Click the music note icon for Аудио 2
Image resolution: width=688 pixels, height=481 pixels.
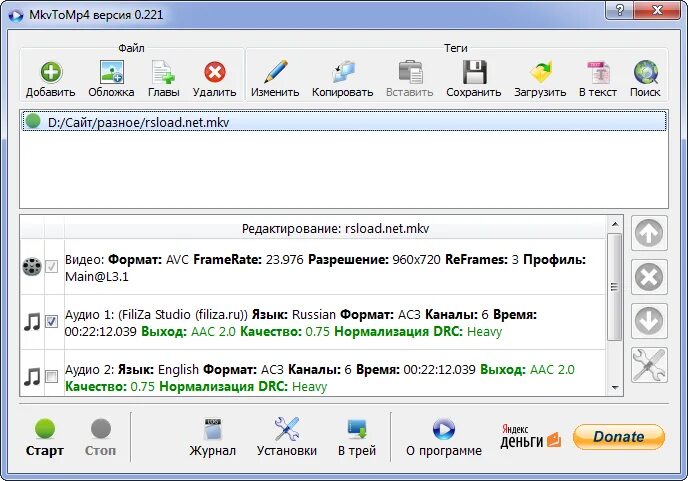(x=32, y=377)
